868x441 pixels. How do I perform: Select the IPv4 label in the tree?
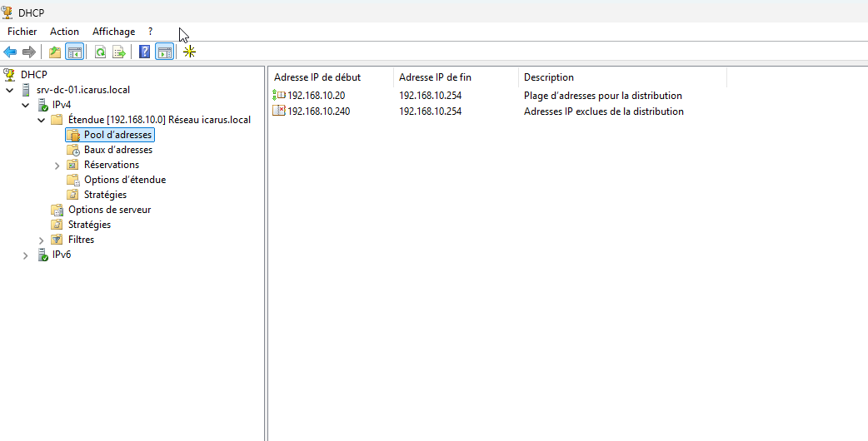(x=62, y=105)
